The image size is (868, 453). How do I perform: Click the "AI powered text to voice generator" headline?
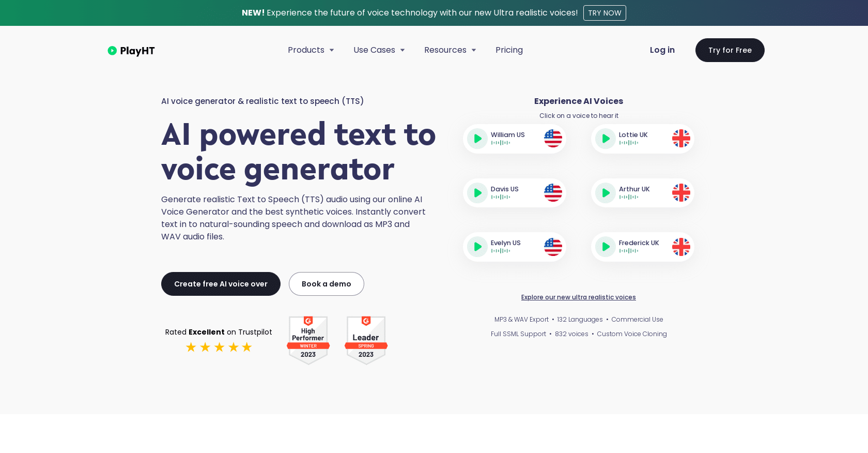pyautogui.click(x=299, y=152)
